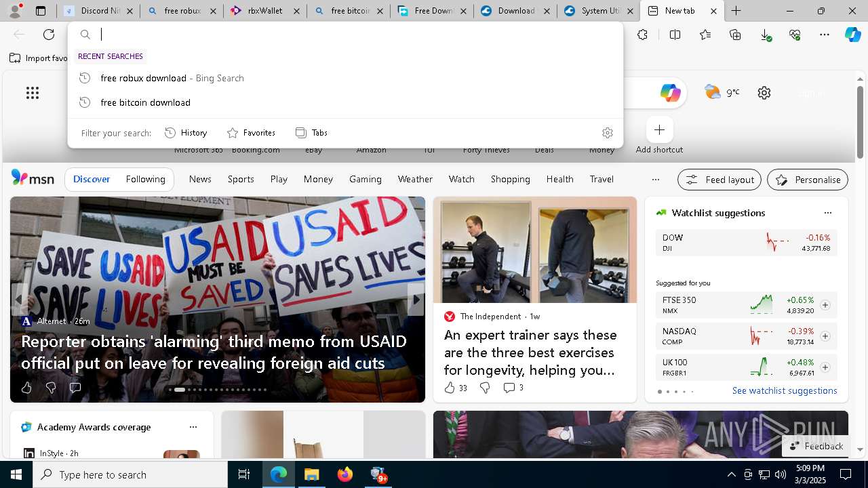868x488 pixels.
Task: Open the volume tray icon
Action: (x=781, y=474)
